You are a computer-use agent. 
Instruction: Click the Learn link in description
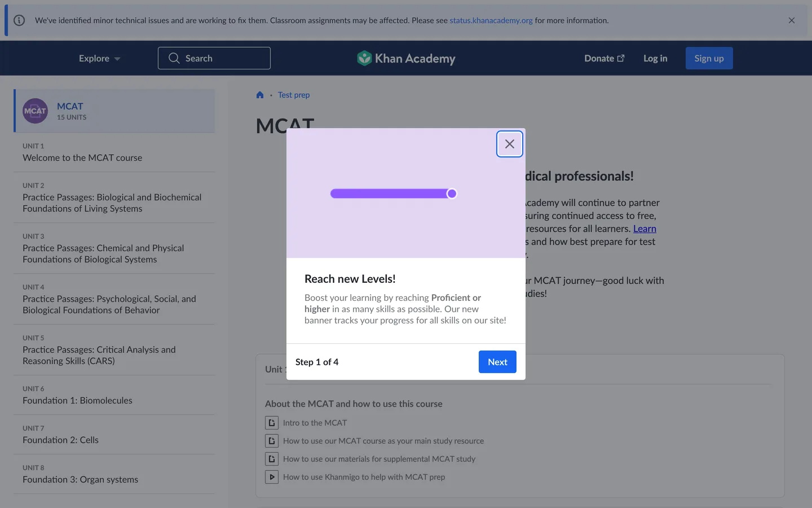pos(645,229)
